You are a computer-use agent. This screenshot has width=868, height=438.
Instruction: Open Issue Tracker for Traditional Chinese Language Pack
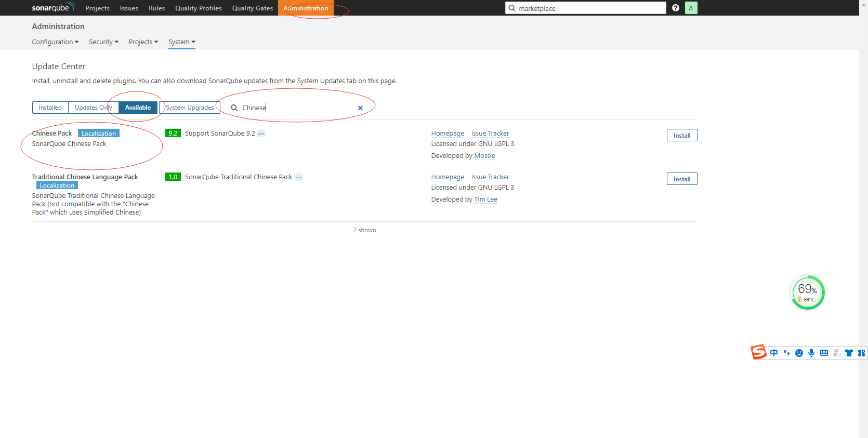(490, 177)
